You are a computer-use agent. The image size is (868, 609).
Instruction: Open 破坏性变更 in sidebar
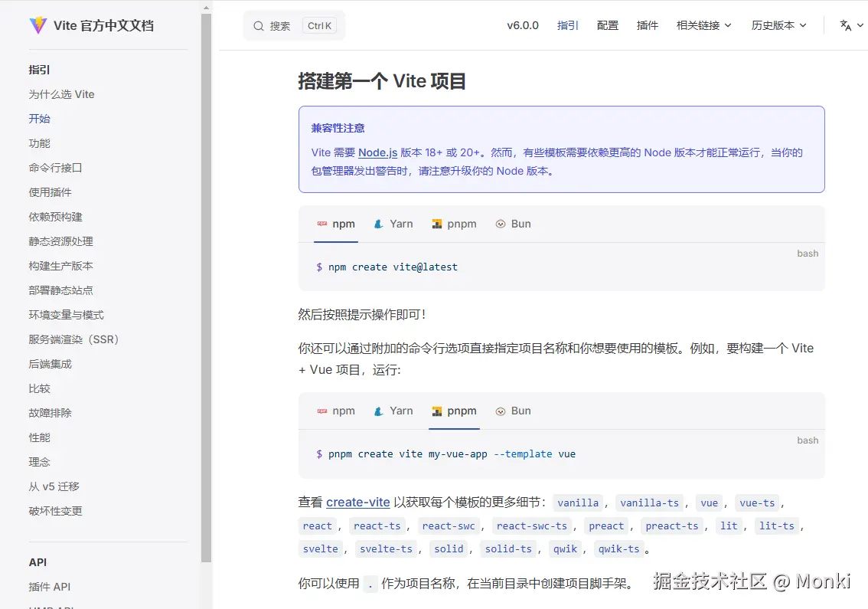point(55,511)
